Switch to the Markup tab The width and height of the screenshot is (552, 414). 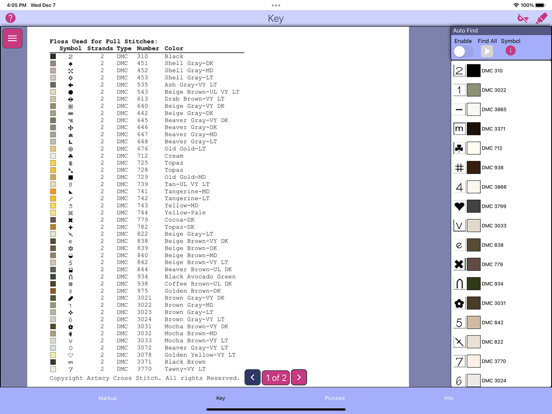[108, 398]
